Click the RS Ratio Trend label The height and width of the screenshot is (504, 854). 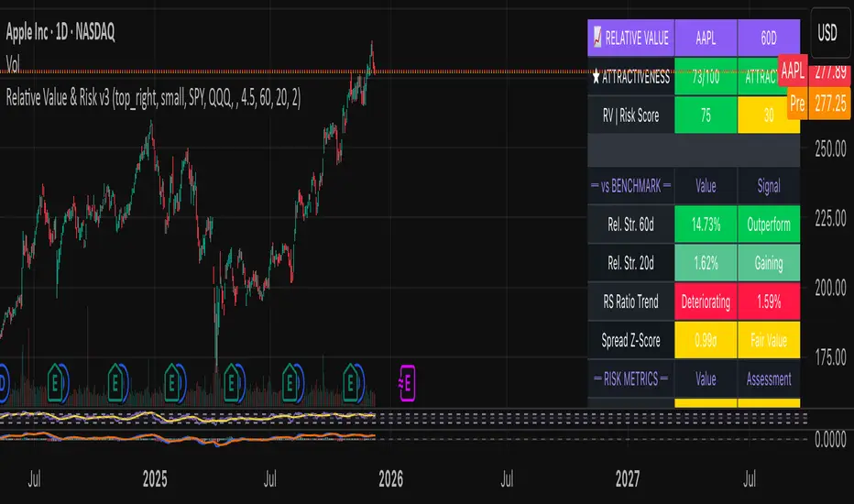(x=630, y=301)
